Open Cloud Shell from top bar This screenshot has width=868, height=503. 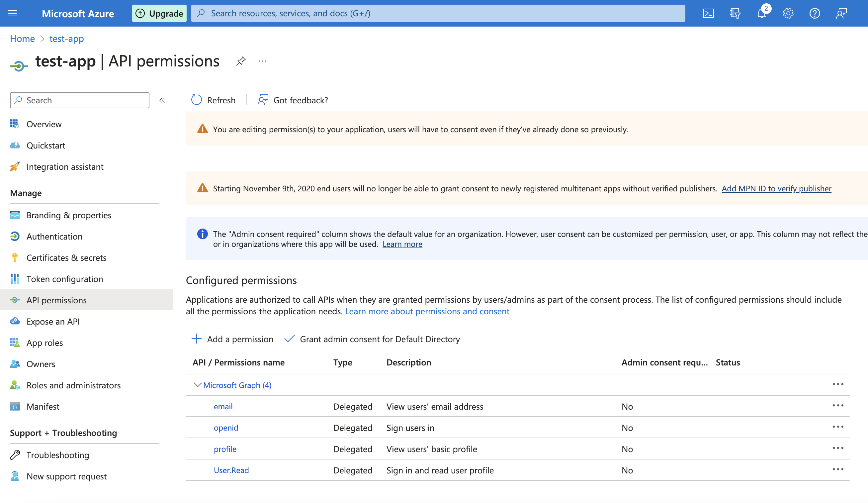click(x=708, y=13)
